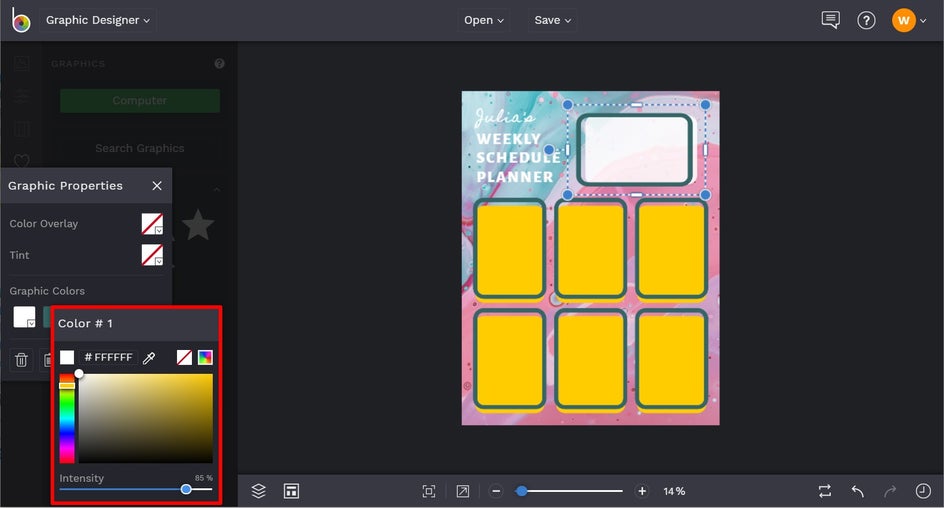Select the teal Graphic Colors swatch
Image resolution: width=944 pixels, height=508 pixels.
pos(47,317)
